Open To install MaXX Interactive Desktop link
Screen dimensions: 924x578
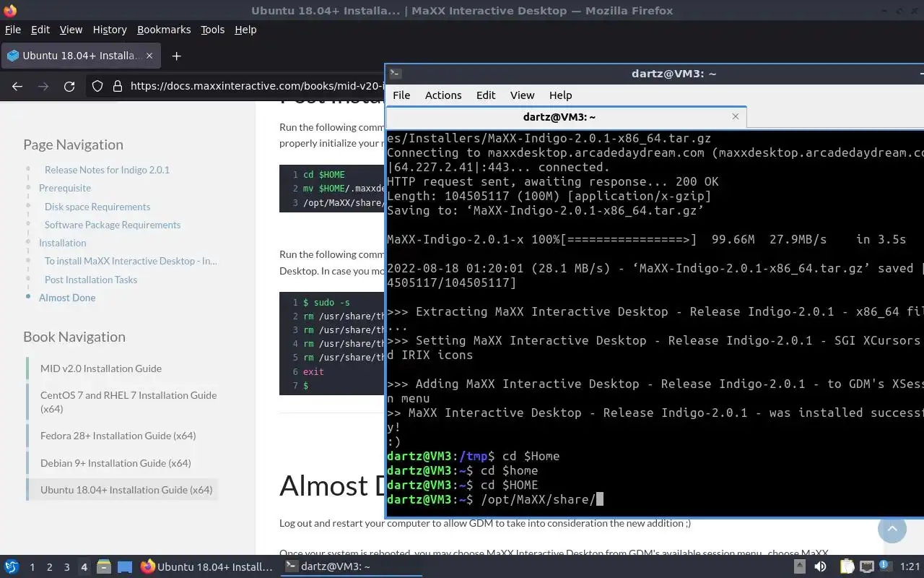coord(131,261)
